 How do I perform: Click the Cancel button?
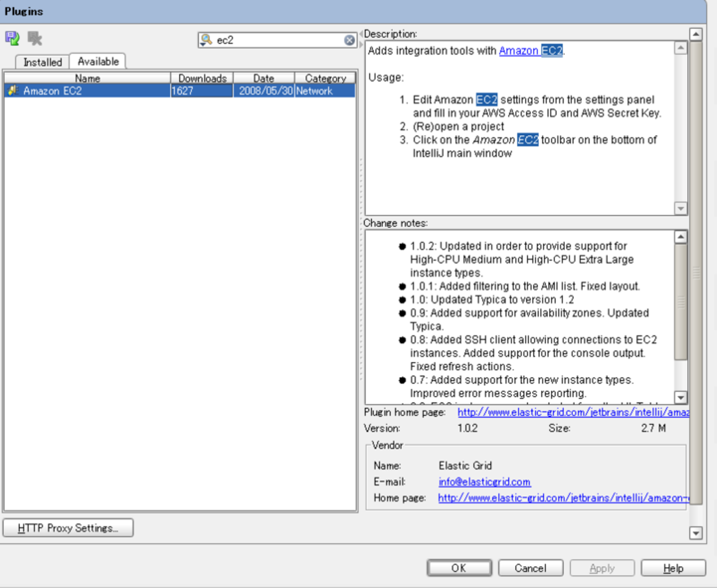531,568
